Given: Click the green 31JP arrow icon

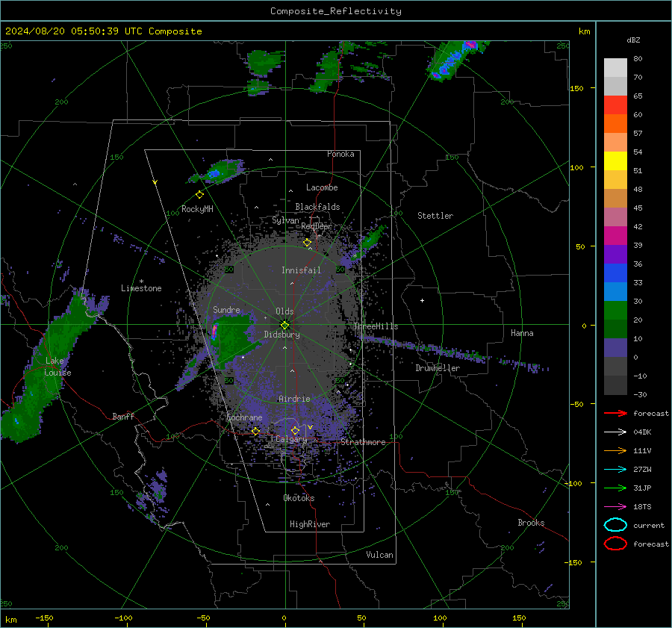Looking at the screenshot, I should pyautogui.click(x=615, y=488).
